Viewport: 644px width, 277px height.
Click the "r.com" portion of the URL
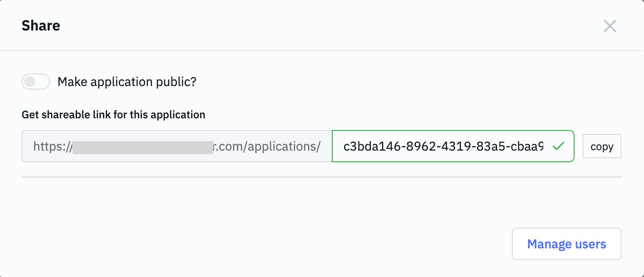(x=228, y=146)
